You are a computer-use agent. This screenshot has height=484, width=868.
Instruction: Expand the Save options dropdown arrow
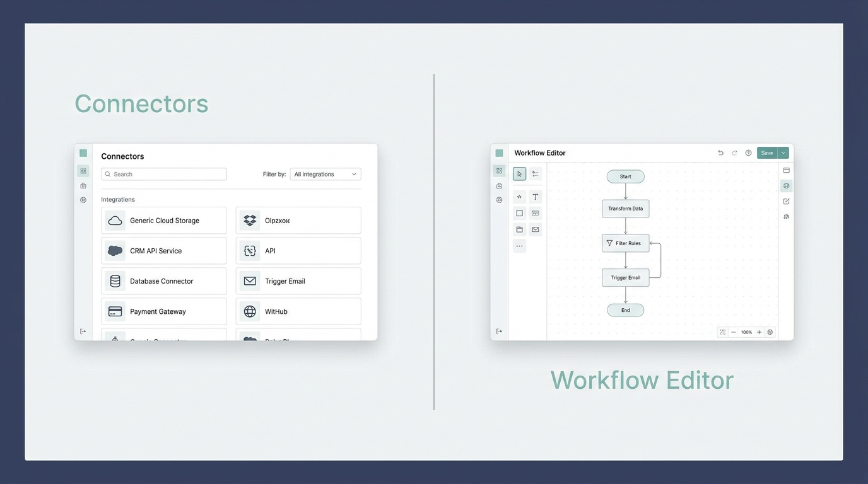(783, 153)
